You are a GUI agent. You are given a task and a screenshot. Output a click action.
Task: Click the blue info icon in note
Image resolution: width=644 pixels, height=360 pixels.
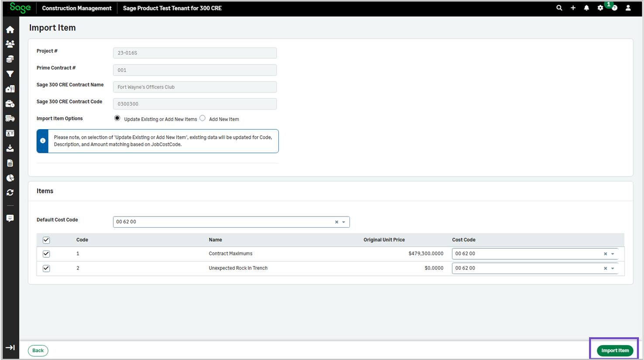pyautogui.click(x=43, y=141)
